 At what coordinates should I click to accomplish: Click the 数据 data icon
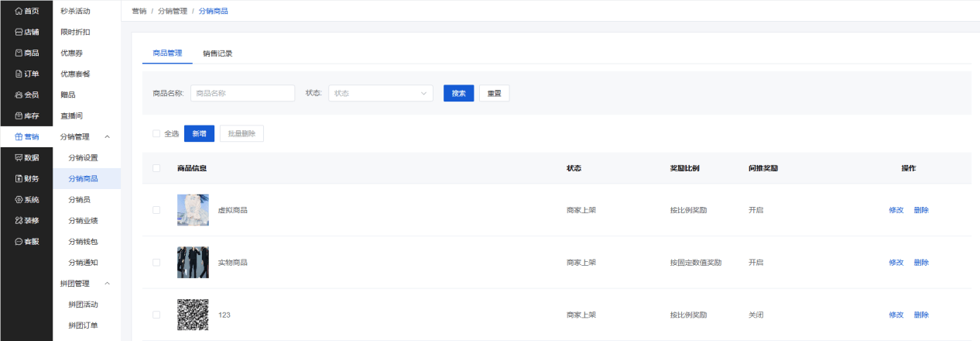[19, 157]
